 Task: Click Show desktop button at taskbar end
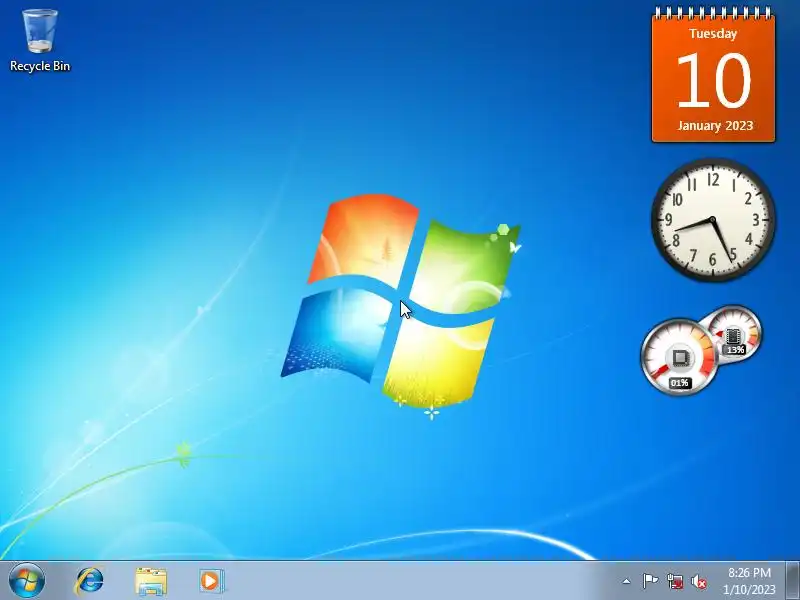pyautogui.click(x=792, y=581)
